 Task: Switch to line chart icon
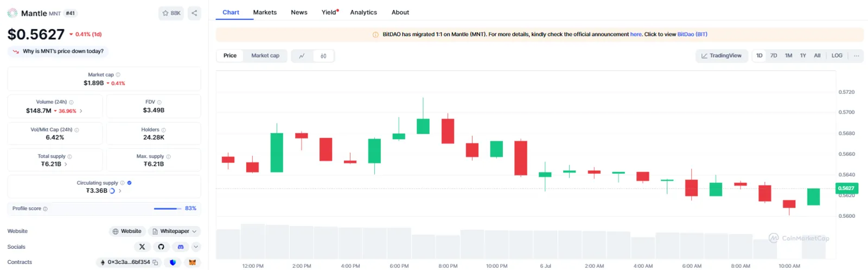click(x=302, y=56)
